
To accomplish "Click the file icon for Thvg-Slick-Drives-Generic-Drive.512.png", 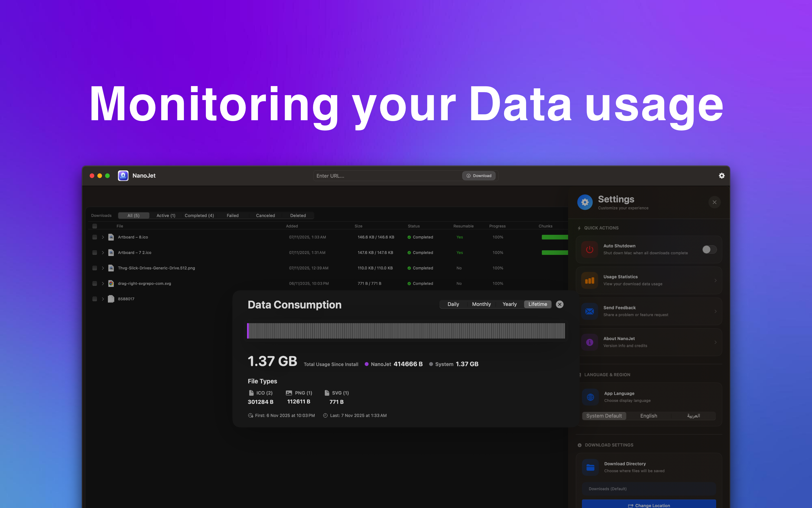I will [111, 268].
